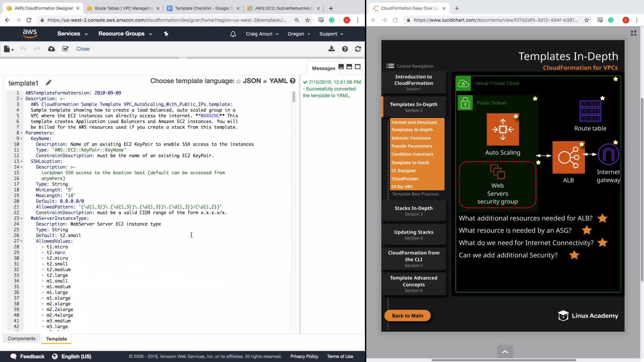Select JSON template language radio button
This screenshot has width=644, height=362.
pos(238,81)
